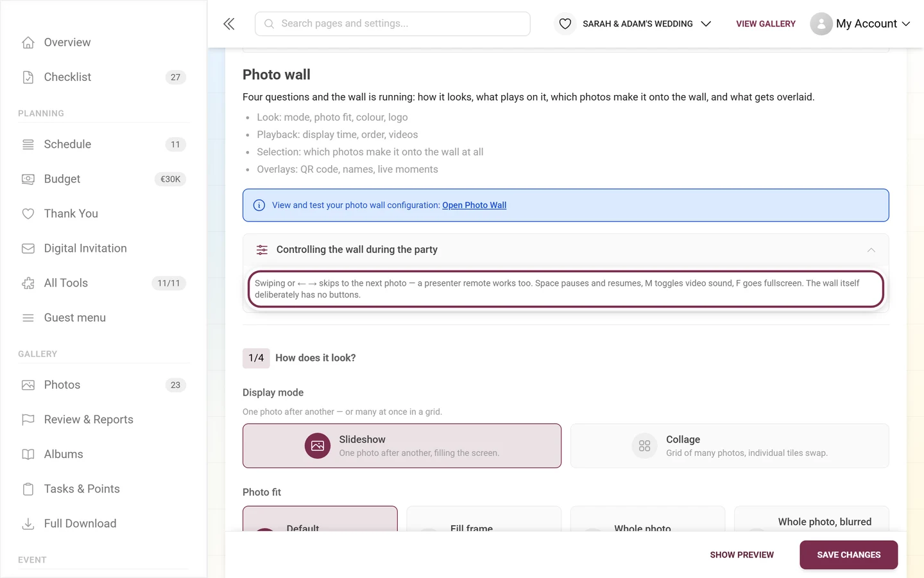Collapse Controlling the wall section chevron
The width and height of the screenshot is (924, 578).
[871, 250]
